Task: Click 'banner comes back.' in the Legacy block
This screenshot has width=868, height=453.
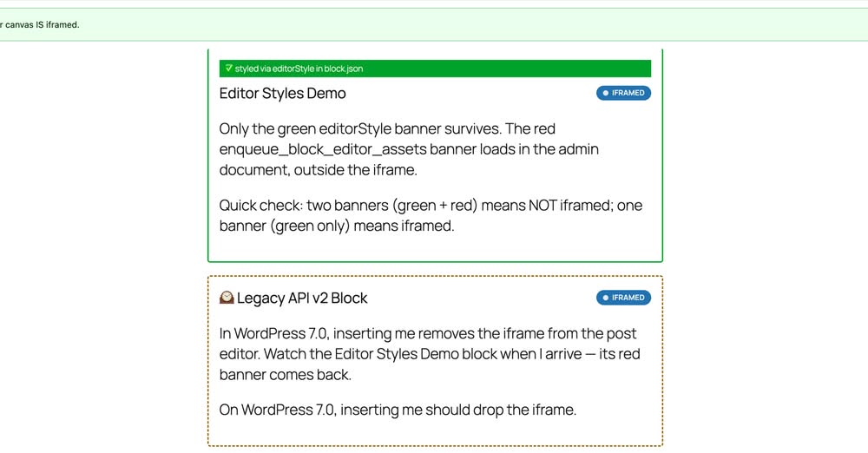Action: [285, 375]
